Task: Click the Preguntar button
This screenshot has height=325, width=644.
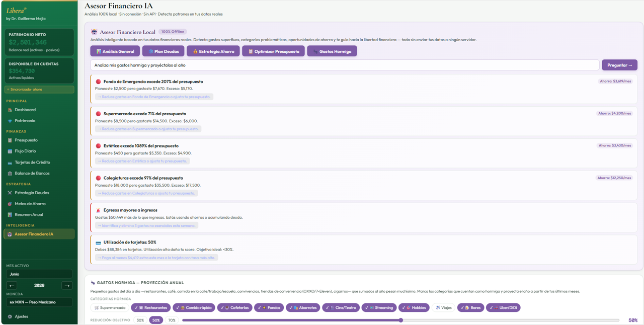Action: tap(619, 65)
